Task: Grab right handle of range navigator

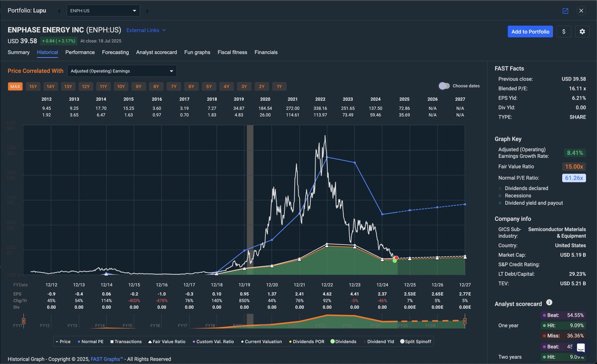Action: coord(465,322)
